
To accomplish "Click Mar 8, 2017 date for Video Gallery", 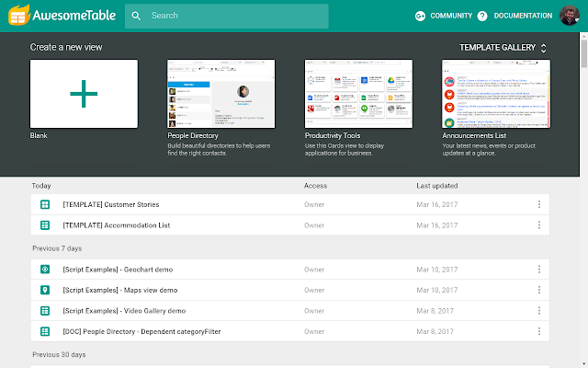I will click(x=435, y=311).
